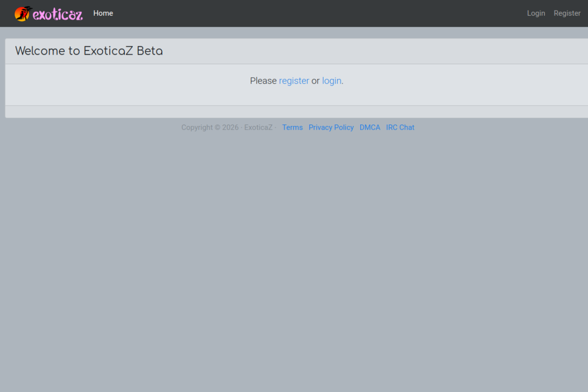Click the pink exoticaz wordmark

pos(58,15)
